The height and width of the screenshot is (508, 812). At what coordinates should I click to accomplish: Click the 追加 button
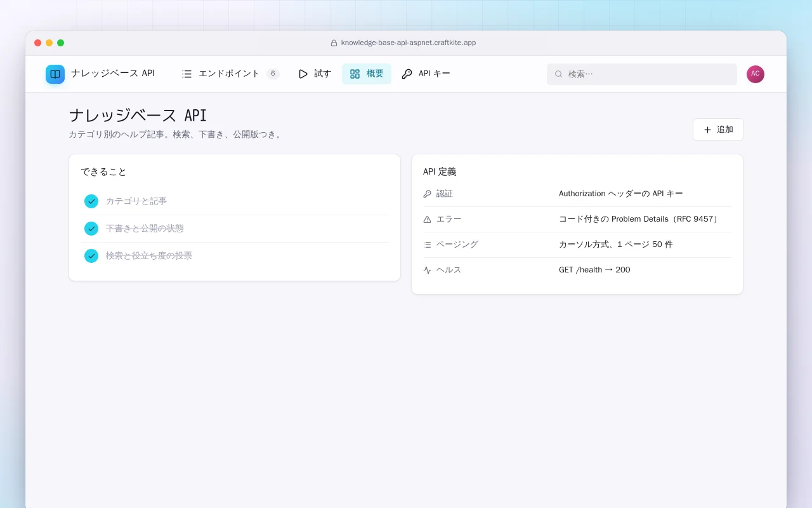pyautogui.click(x=718, y=130)
